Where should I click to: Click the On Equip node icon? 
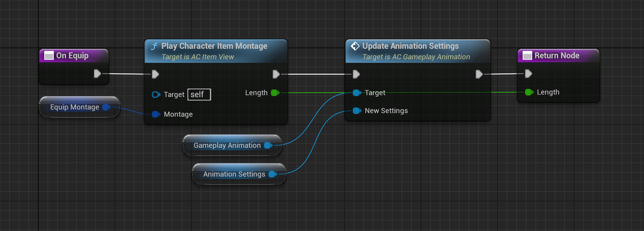point(49,56)
